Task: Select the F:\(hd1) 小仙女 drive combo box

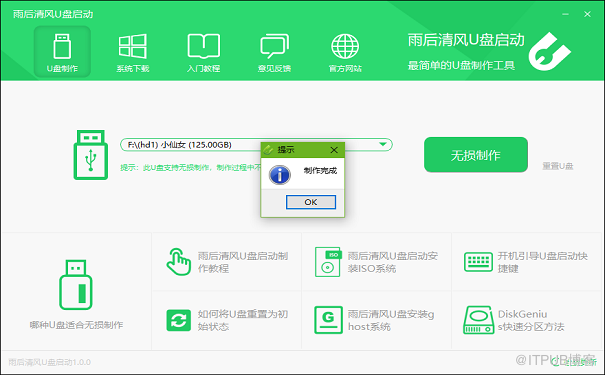Action: click(256, 145)
